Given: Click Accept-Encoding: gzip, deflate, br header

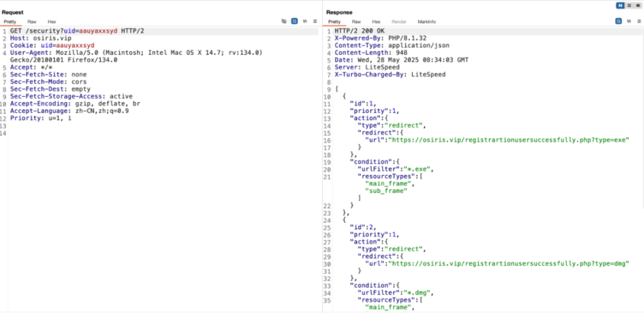Looking at the screenshot, I should coord(75,103).
